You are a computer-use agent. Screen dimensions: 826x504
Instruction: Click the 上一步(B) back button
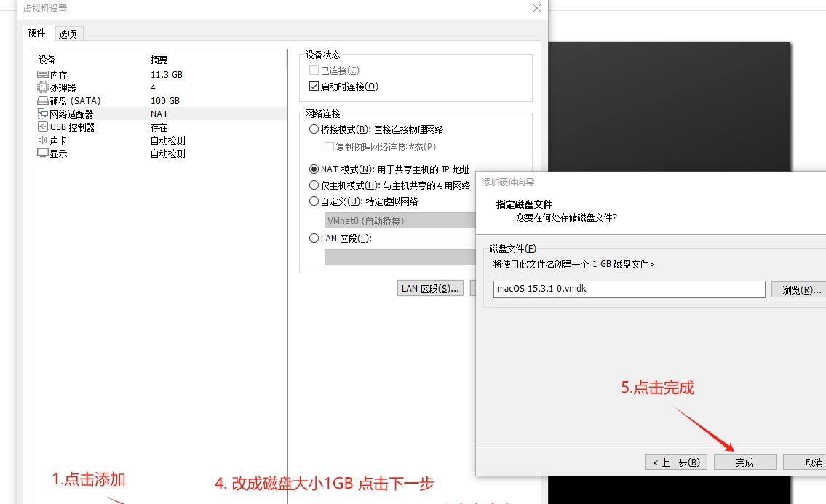pos(676,463)
